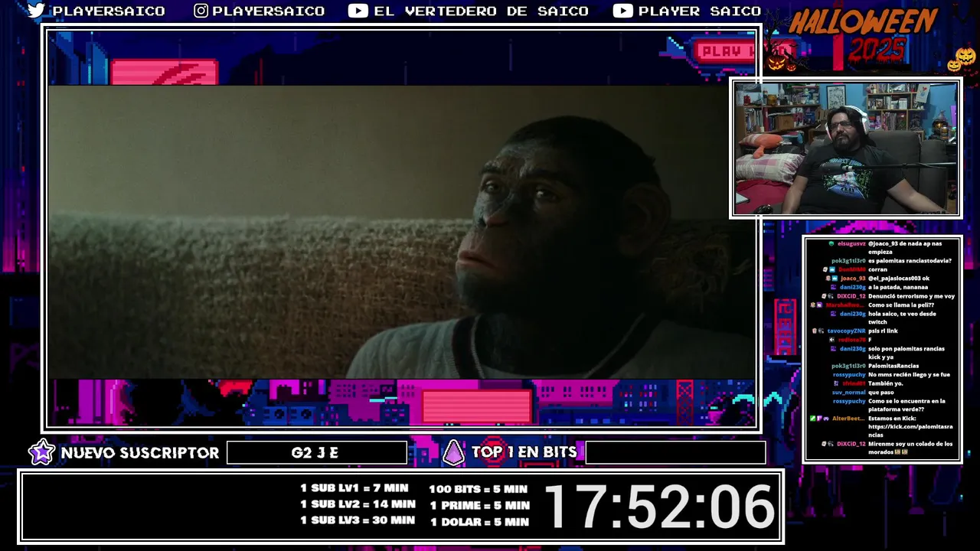Image resolution: width=980 pixels, height=551 pixels.
Task: Click text '1 SUB LV3 = 30 MIN'
Action: 358,520
